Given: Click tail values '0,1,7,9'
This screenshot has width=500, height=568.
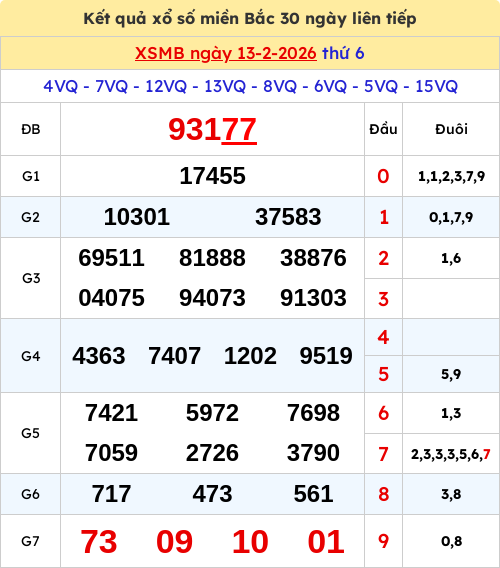Looking at the screenshot, I should coord(451,217).
